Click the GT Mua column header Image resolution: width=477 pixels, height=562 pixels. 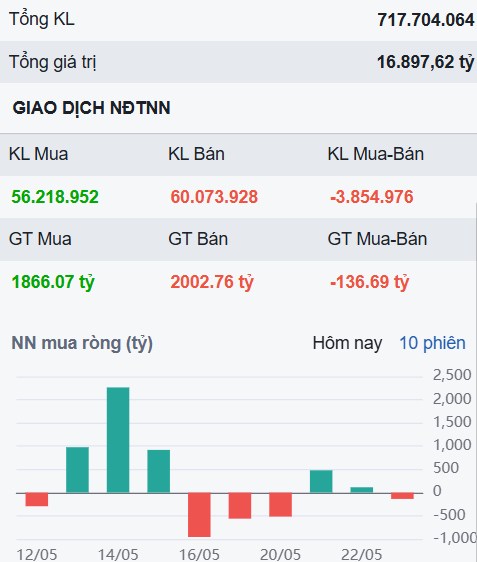click(x=40, y=239)
